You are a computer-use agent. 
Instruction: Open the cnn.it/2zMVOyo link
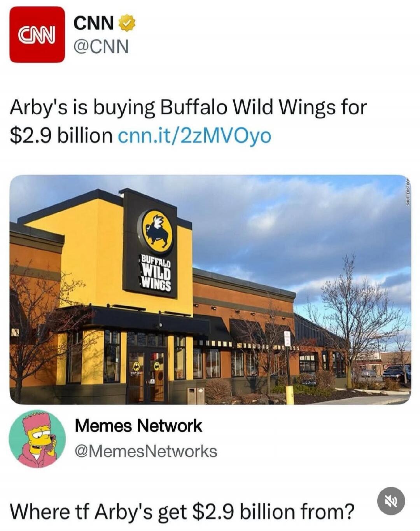click(x=194, y=136)
